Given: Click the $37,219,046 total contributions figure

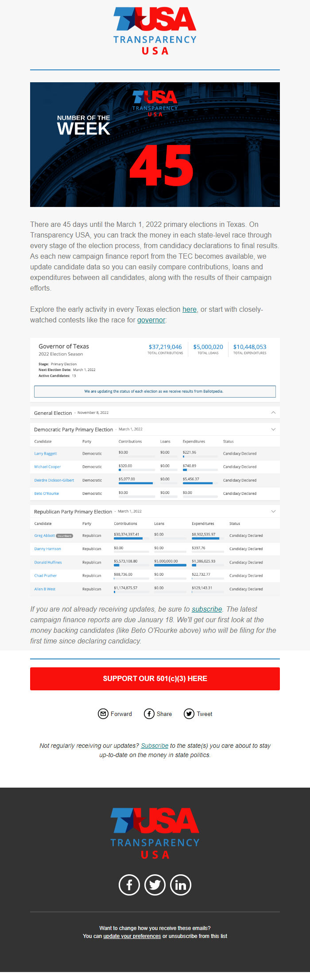Looking at the screenshot, I should tap(165, 347).
